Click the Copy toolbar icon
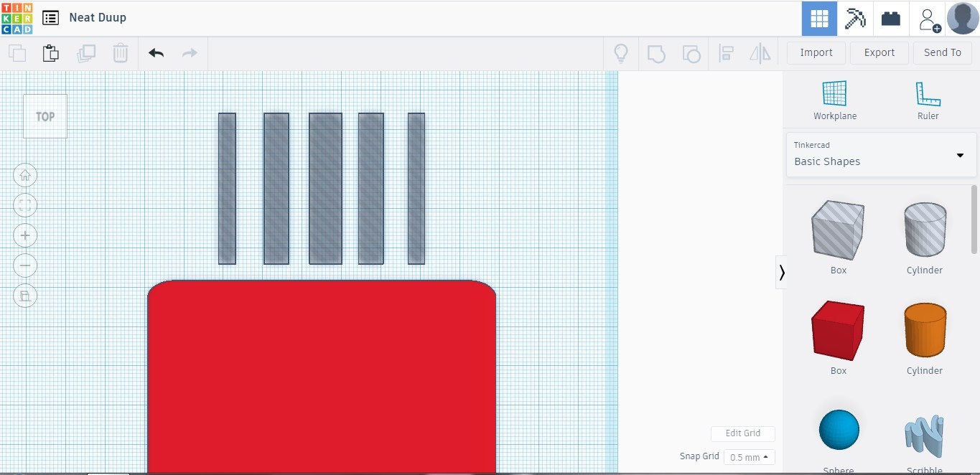The image size is (980, 475). (x=17, y=53)
